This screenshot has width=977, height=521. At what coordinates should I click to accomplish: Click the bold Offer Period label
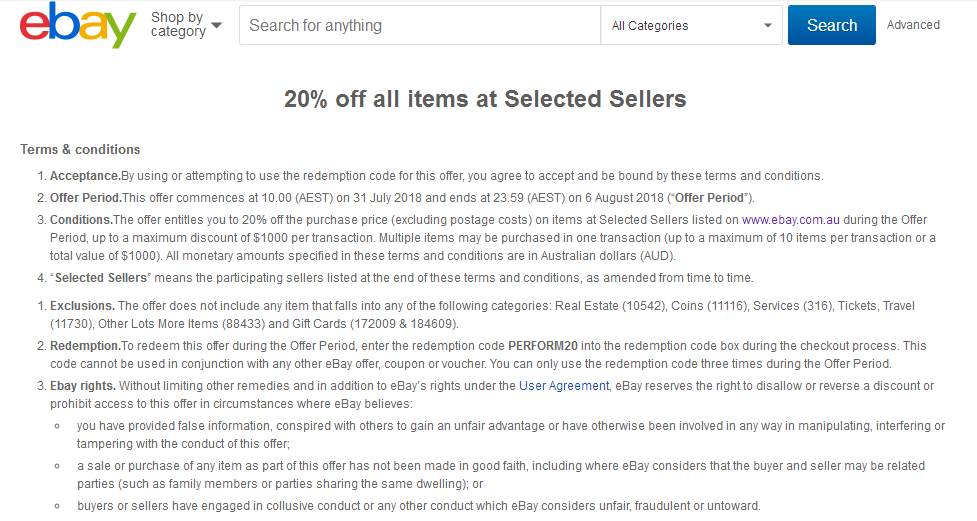point(86,198)
